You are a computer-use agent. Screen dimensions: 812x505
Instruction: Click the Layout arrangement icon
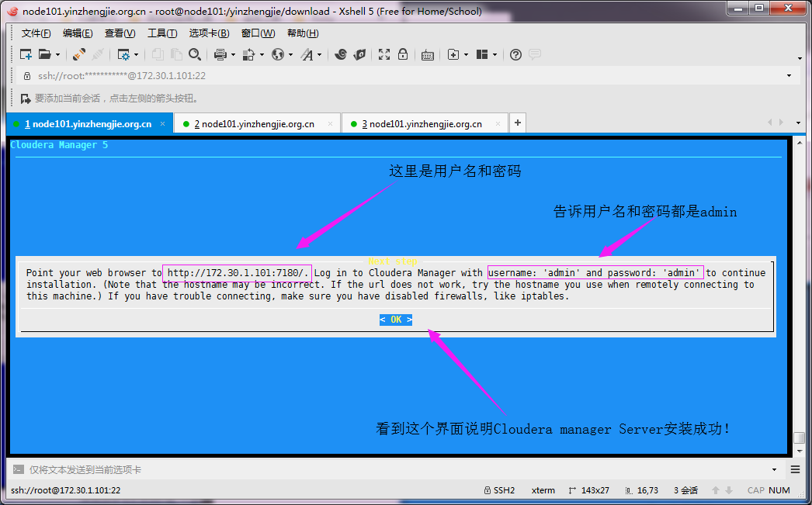482,54
